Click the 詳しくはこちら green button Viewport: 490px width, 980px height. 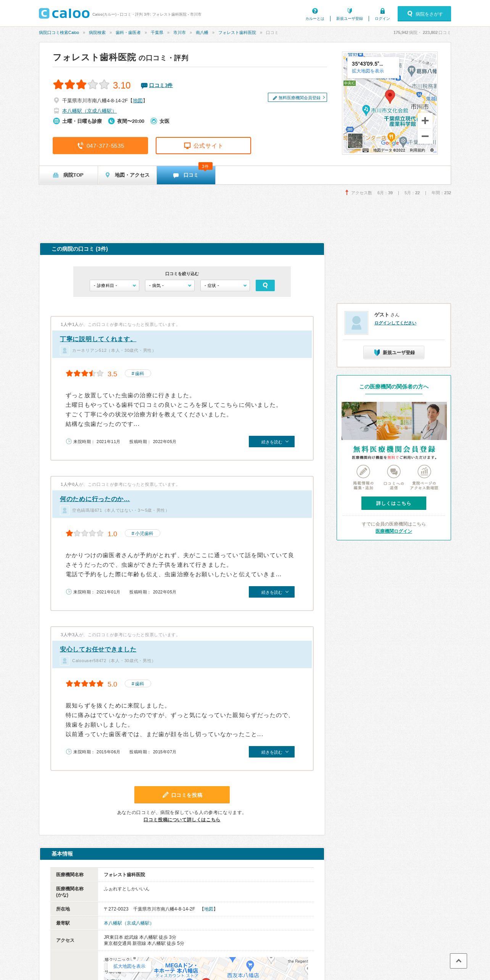click(x=394, y=503)
